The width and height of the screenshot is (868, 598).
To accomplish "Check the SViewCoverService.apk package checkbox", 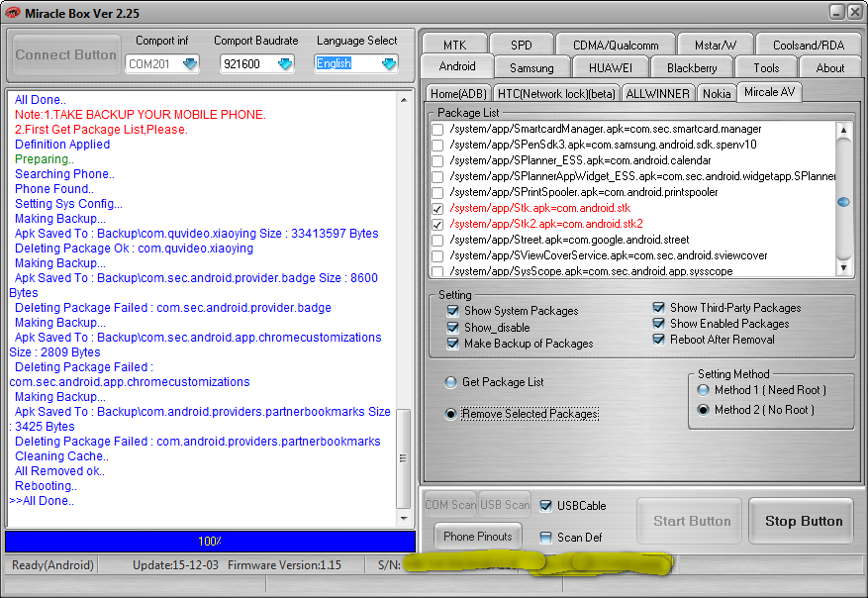I will 437,256.
